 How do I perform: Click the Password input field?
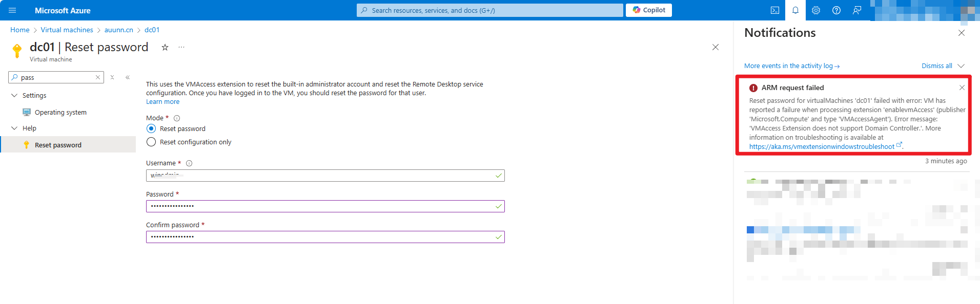click(x=320, y=206)
